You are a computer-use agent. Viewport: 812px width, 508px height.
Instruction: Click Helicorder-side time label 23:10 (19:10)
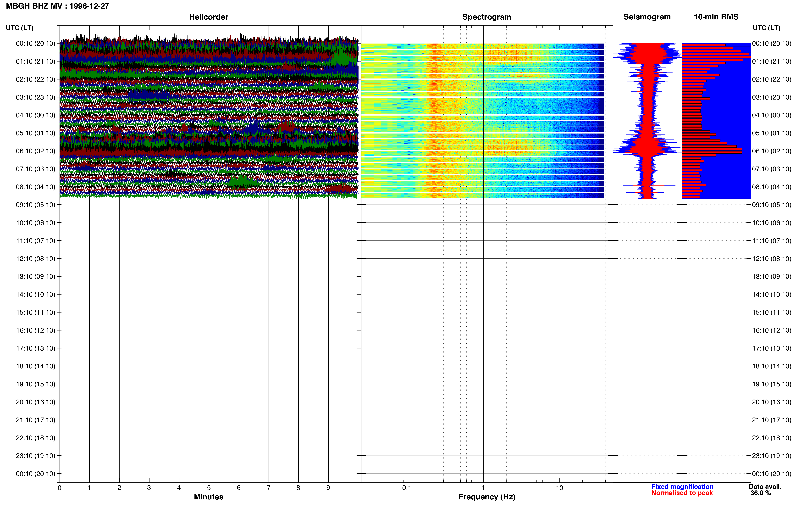click(36, 456)
